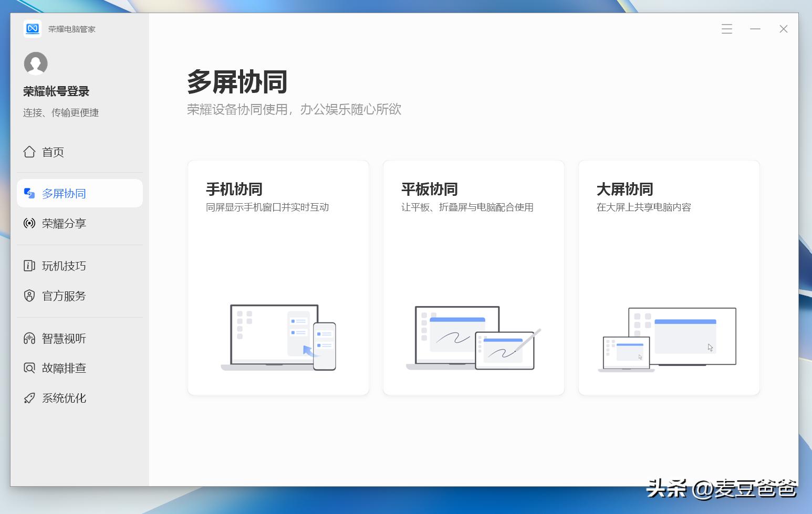Click the 系统优化 system optimization icon
Image resolution: width=812 pixels, height=514 pixels.
pos(29,397)
